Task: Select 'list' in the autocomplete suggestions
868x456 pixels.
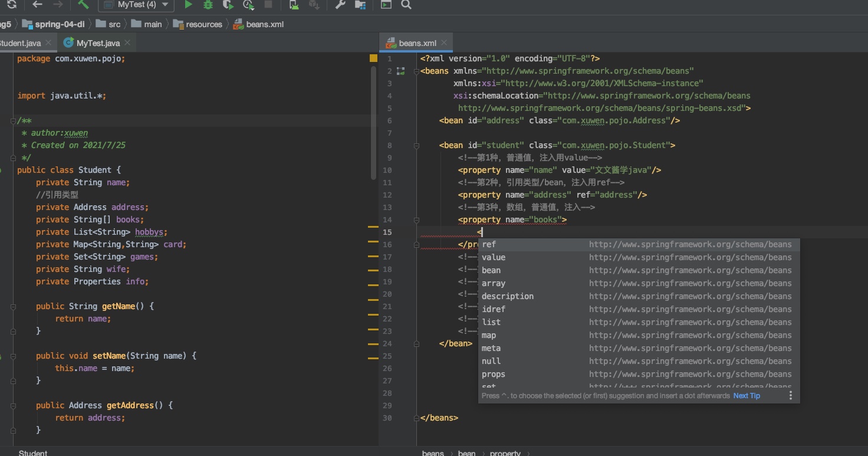Action: coord(491,322)
